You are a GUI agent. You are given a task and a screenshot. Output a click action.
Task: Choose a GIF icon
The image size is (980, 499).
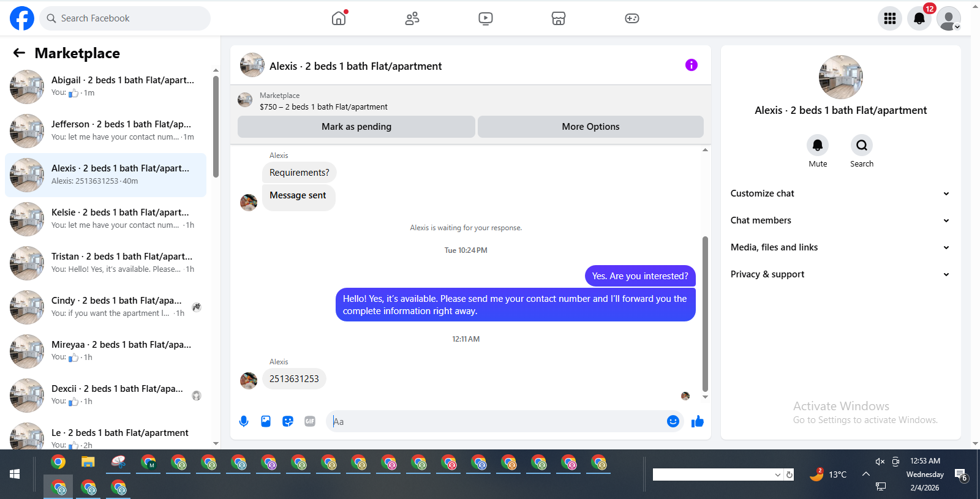(x=310, y=421)
